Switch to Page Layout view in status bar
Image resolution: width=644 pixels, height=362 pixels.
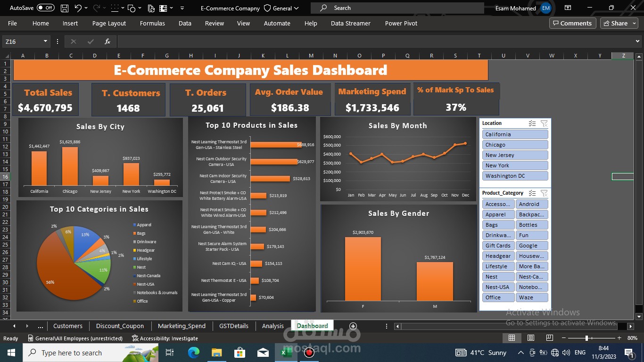click(531, 338)
